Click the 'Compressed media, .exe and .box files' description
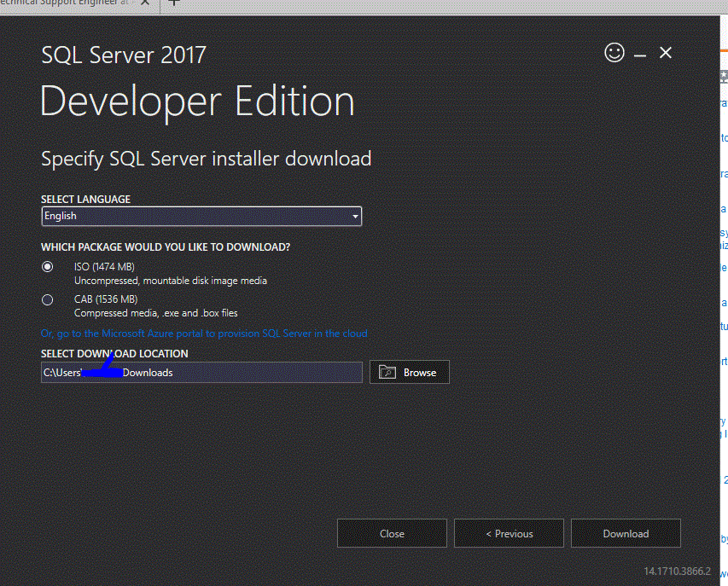This screenshot has width=728, height=586. pyautogui.click(x=156, y=313)
